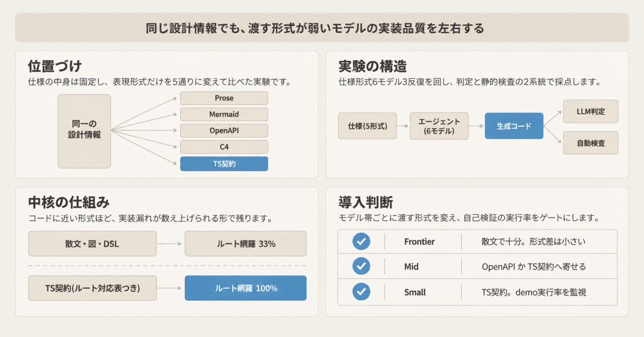The width and height of the screenshot is (644, 337).
Task: Click the 同一の設計情報 source box
Action: coord(85,131)
